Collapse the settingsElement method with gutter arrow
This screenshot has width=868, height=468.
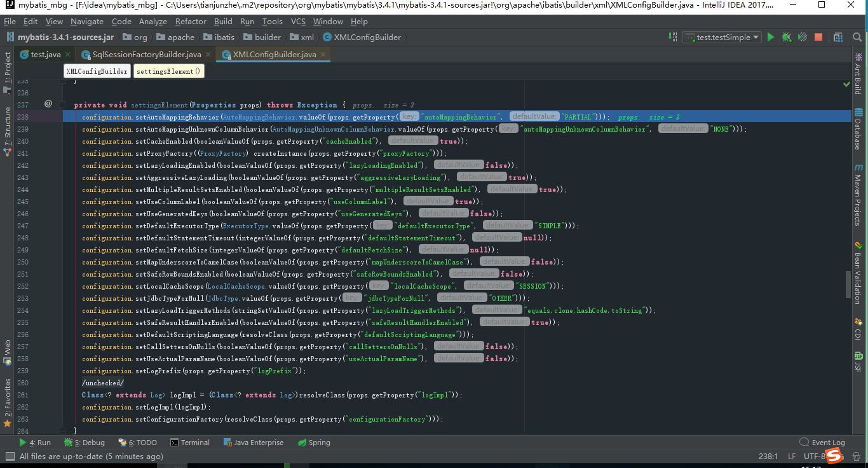(x=62, y=104)
